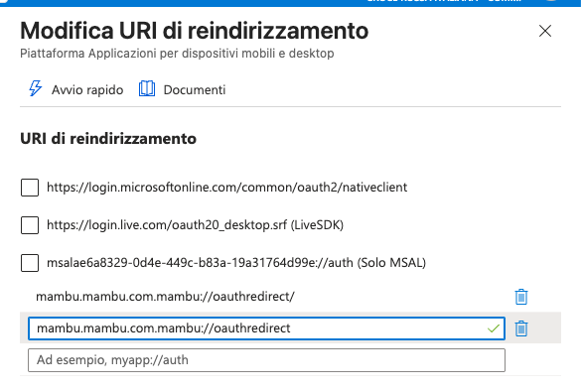Image resolution: width=581 pixels, height=392 pixels.
Task: Click the lightning bolt Avvio rapido icon
Action: pyautogui.click(x=35, y=89)
